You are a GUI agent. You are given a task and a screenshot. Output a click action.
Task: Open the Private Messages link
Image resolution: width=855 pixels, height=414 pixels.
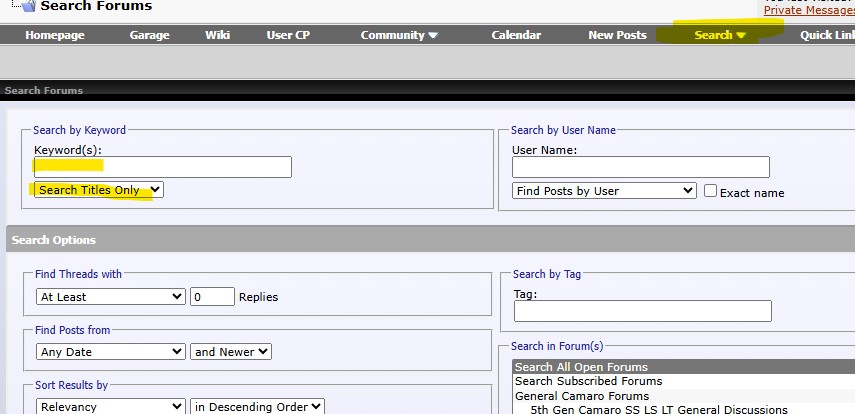pyautogui.click(x=809, y=10)
